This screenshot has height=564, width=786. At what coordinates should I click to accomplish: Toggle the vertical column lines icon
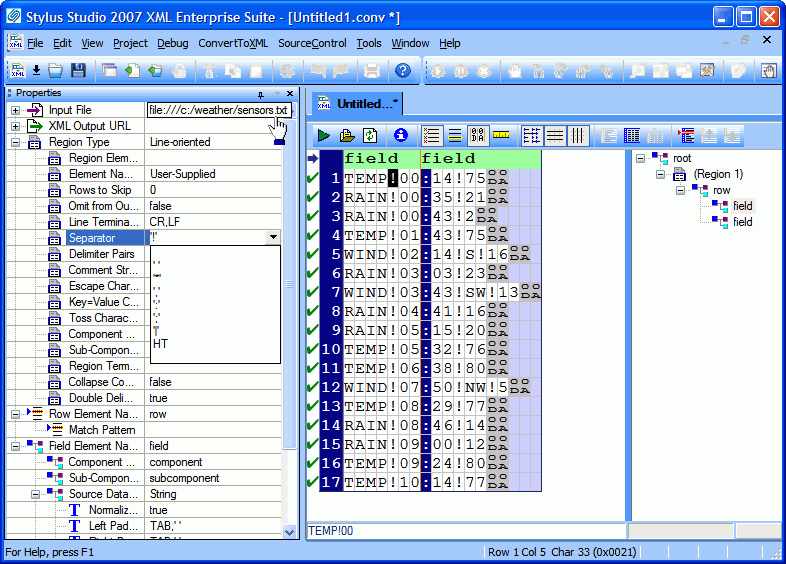pos(577,135)
